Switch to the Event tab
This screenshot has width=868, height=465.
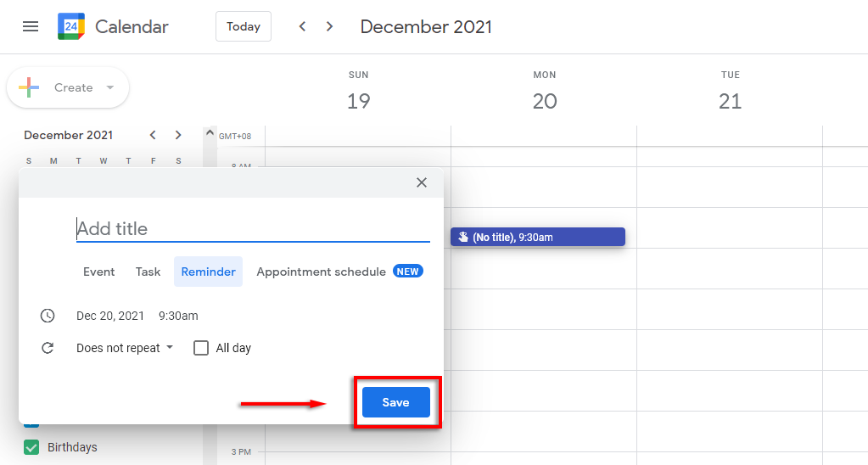[98, 272]
